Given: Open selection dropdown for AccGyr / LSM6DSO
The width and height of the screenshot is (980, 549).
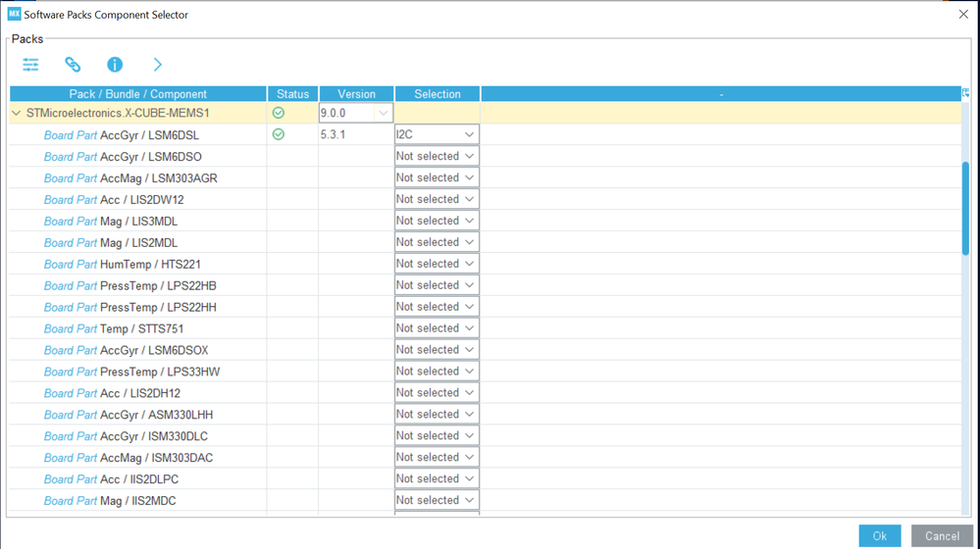Looking at the screenshot, I should 437,156.
